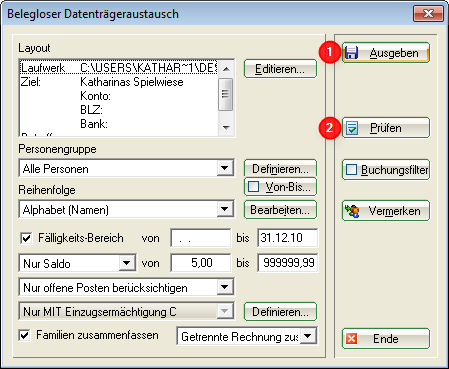
Task: Click the Bearbeiten... button
Action: tap(280, 210)
